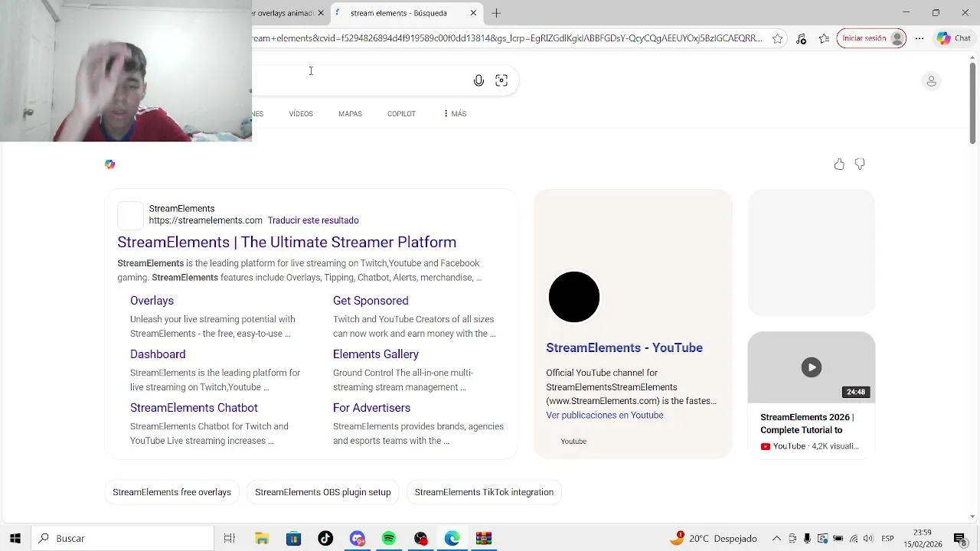
Task: Open the OBS Studio taskbar icon
Action: pos(420,538)
